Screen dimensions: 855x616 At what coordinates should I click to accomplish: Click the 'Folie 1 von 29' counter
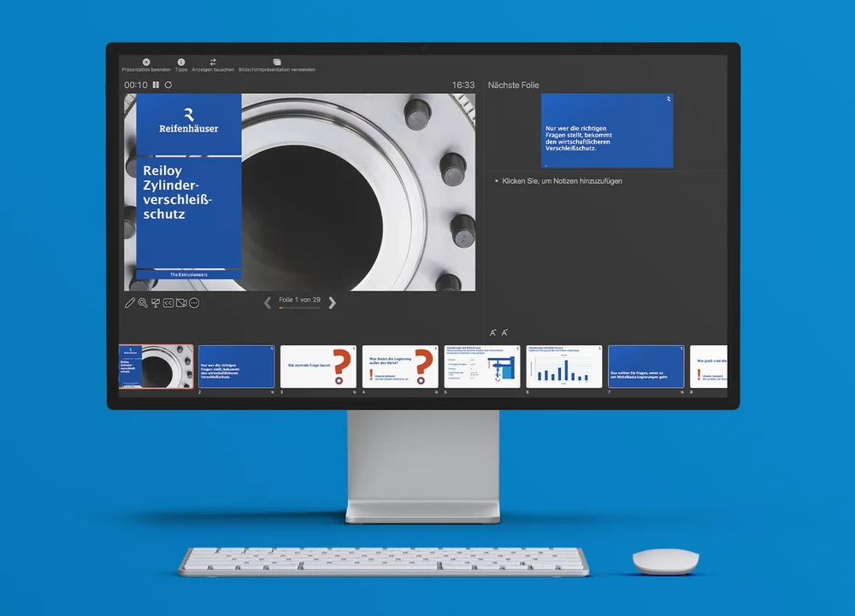point(299,300)
